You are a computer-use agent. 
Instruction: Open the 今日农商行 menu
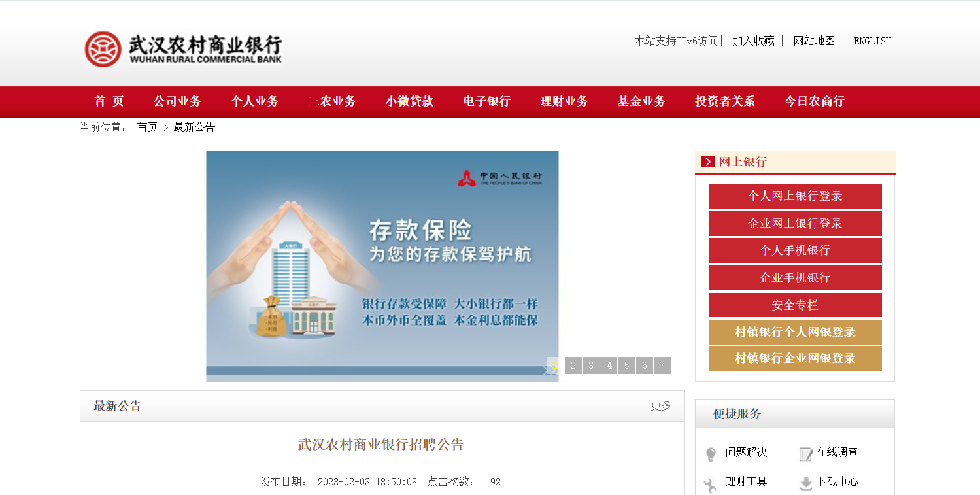[x=815, y=101]
